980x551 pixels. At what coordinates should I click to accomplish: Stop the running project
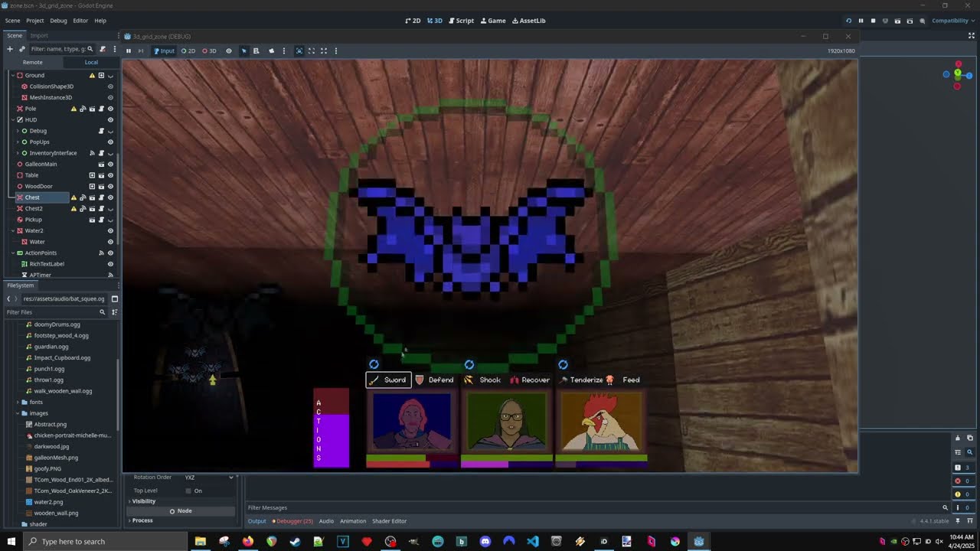click(x=873, y=21)
